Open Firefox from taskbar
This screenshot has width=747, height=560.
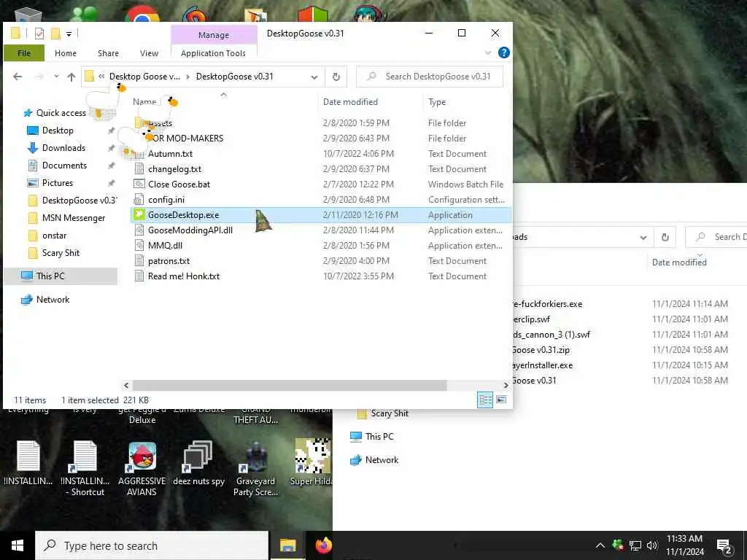[x=324, y=545]
